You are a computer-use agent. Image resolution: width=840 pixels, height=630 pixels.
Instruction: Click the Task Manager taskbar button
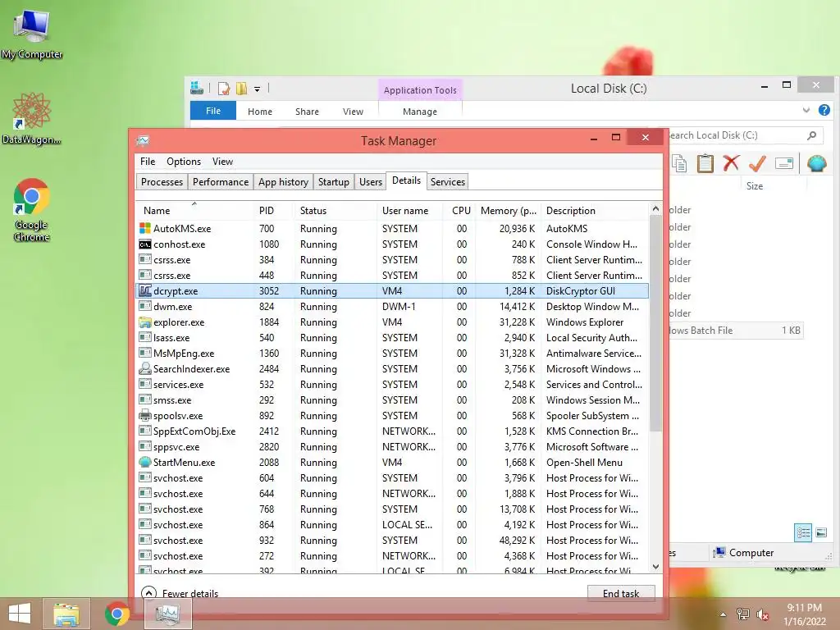click(168, 614)
